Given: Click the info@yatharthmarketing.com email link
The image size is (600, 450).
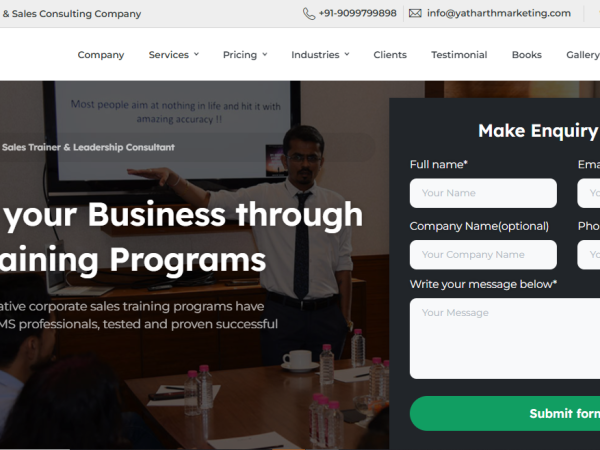Looking at the screenshot, I should (499, 13).
